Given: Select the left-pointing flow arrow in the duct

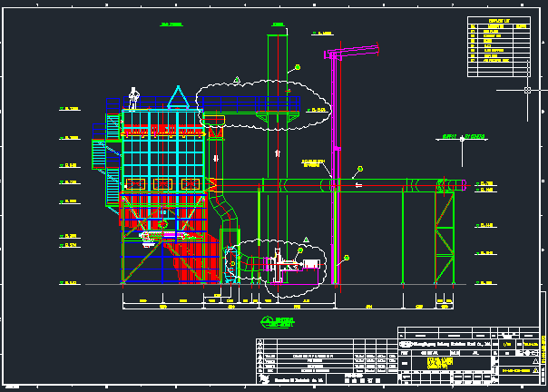Looking at the screenshot, I should pos(358,185).
